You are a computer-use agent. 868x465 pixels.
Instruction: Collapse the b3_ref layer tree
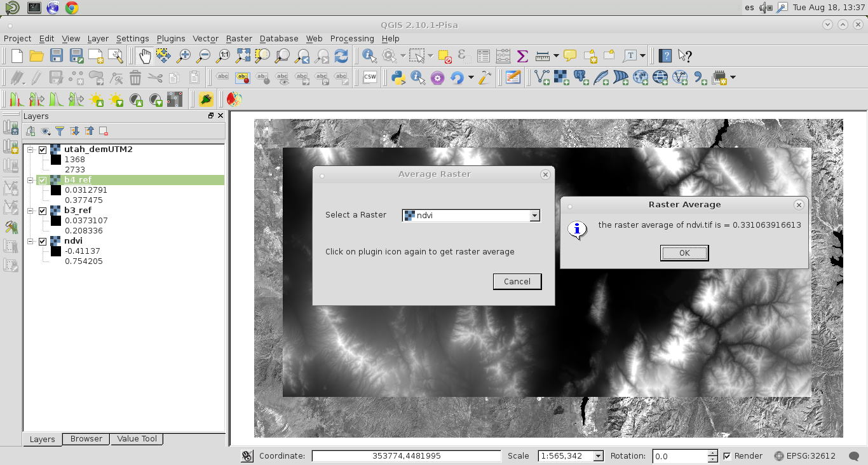(x=31, y=211)
